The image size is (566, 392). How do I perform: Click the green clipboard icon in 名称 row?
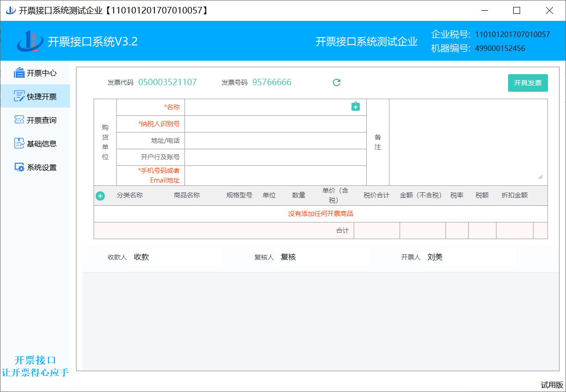click(356, 107)
